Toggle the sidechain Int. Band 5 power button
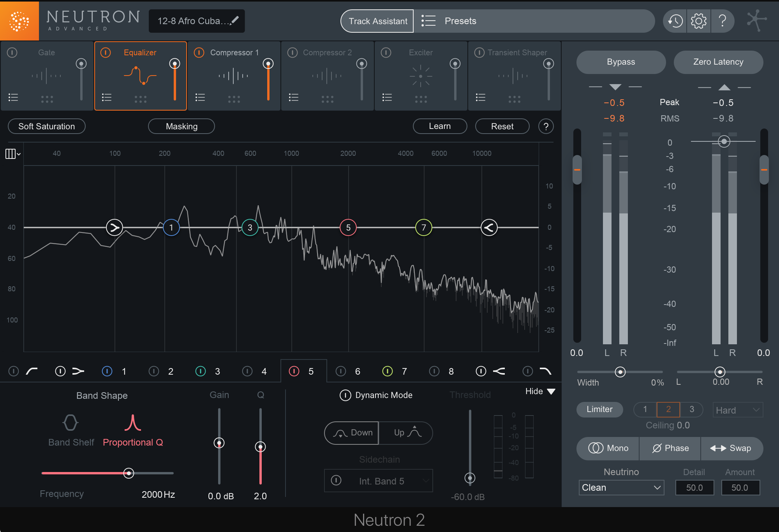The image size is (779, 532). click(336, 480)
